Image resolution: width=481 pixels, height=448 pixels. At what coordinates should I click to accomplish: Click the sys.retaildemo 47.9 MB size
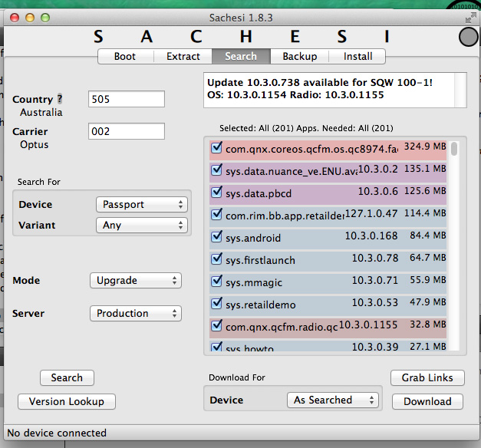(427, 302)
